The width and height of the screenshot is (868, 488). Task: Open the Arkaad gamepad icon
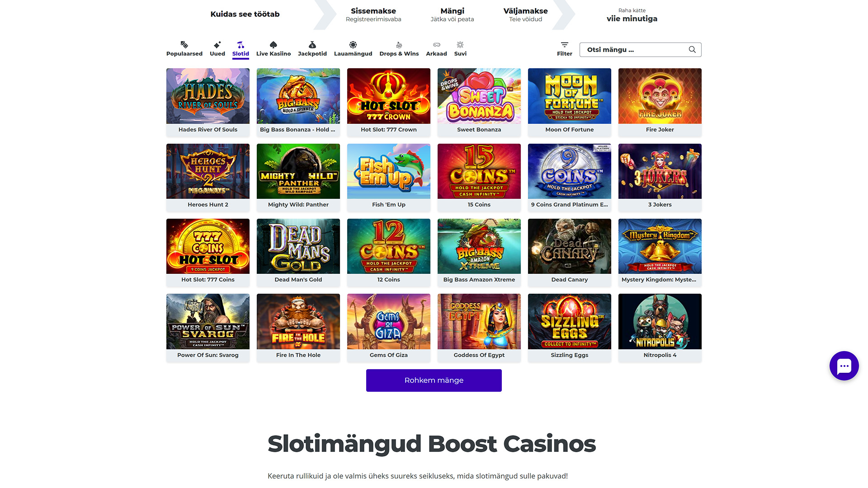436,45
